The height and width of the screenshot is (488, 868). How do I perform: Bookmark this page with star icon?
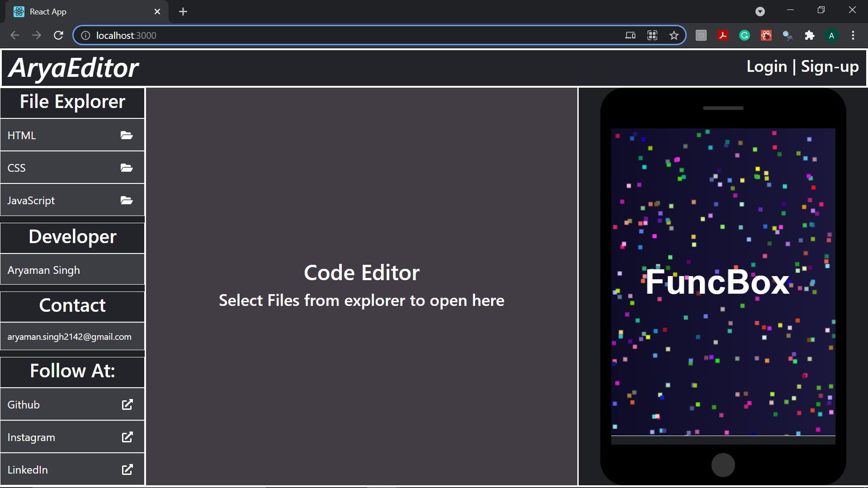(674, 35)
